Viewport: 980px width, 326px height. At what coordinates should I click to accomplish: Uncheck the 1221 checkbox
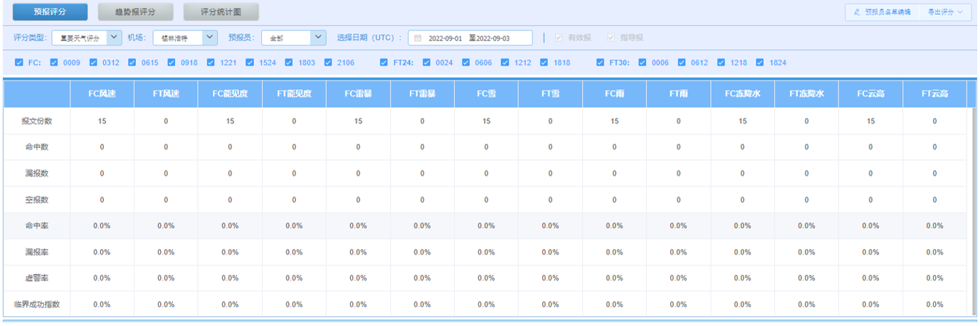pos(211,63)
